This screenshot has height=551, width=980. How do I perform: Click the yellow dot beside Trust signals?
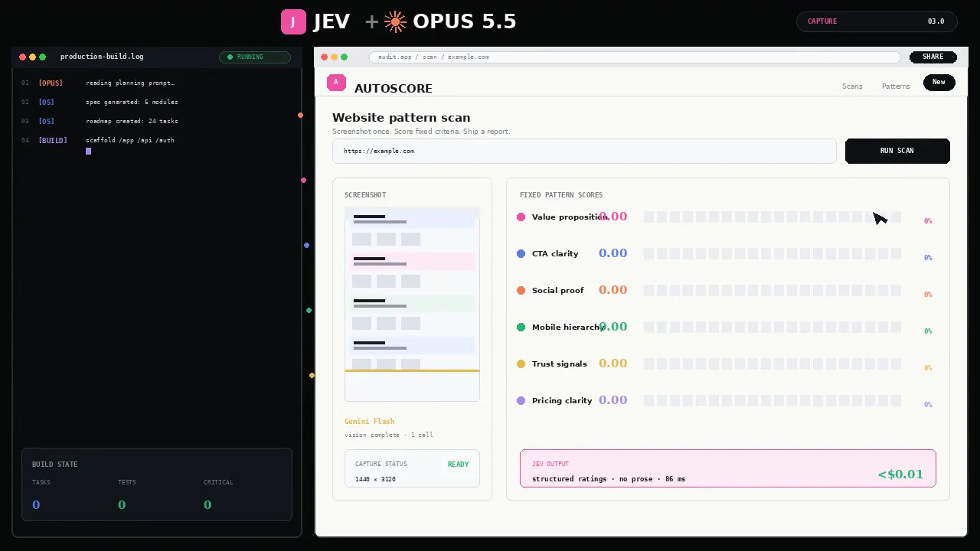click(521, 364)
